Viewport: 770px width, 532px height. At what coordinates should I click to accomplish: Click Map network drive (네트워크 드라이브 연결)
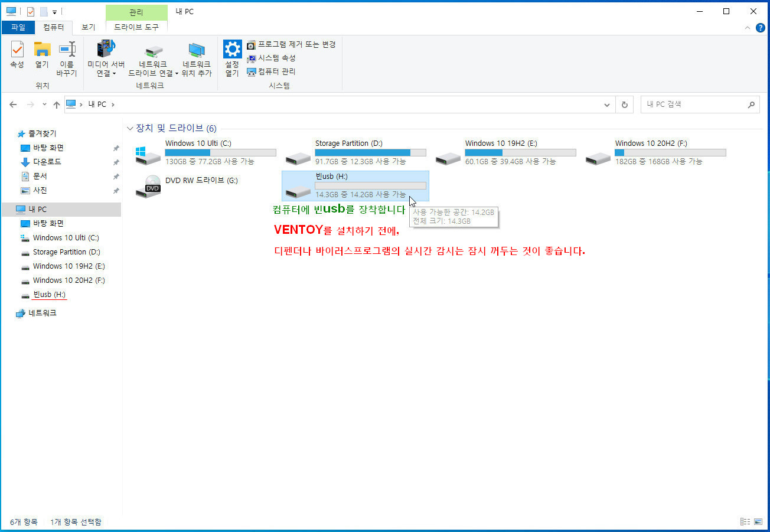tap(153, 59)
